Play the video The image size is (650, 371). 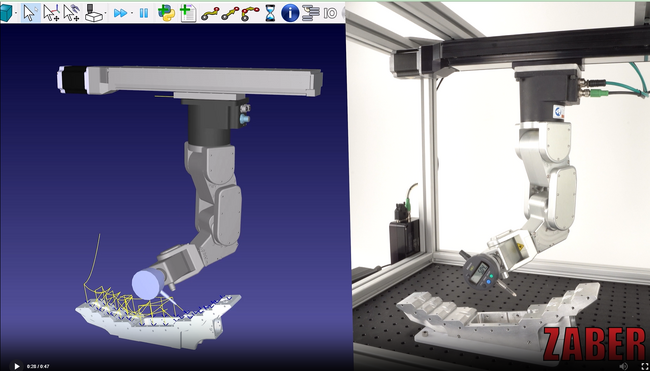coord(17,366)
